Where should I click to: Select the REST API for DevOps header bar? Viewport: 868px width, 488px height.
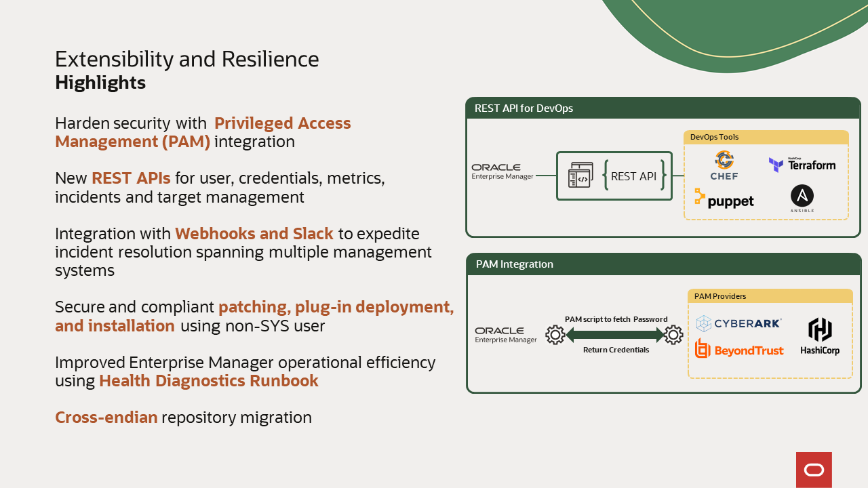tap(663, 108)
